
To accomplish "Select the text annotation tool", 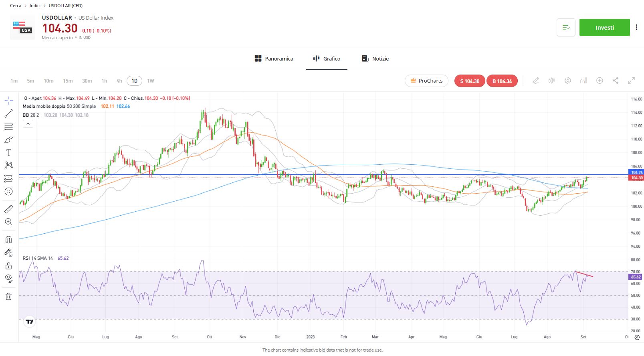I will [x=8, y=152].
